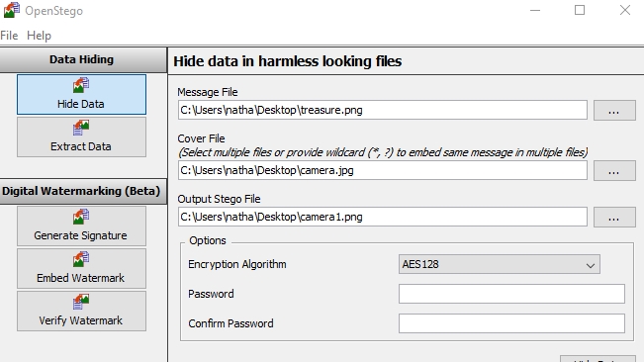Click the Message File path field
This screenshot has height=362, width=644.
pos(383,110)
